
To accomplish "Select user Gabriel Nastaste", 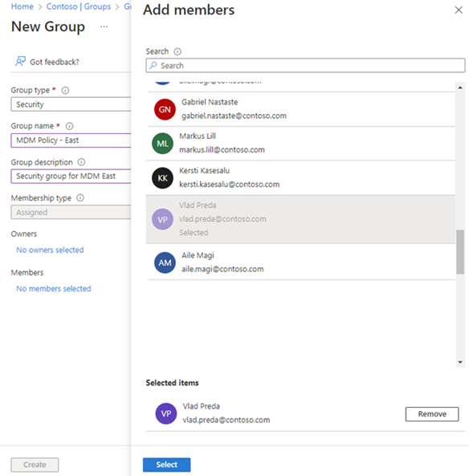I will (x=301, y=109).
